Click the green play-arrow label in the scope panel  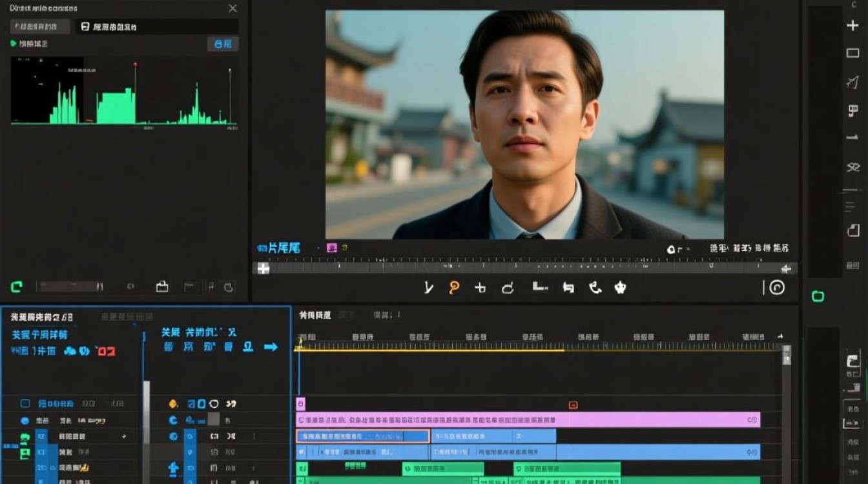pyautogui.click(x=28, y=44)
